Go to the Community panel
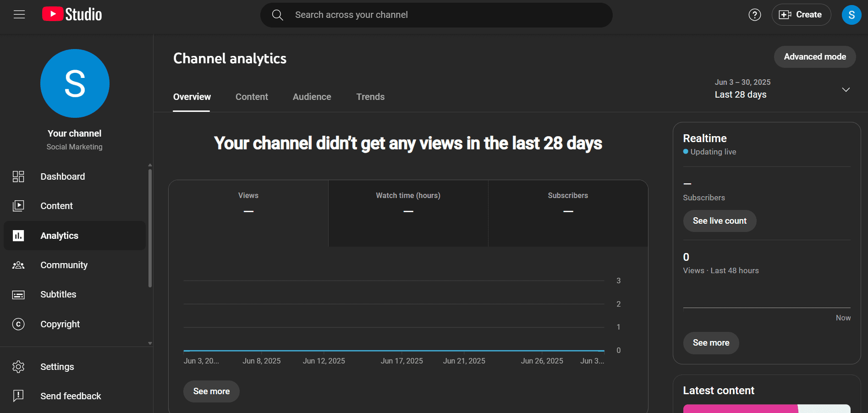 pyautogui.click(x=64, y=265)
